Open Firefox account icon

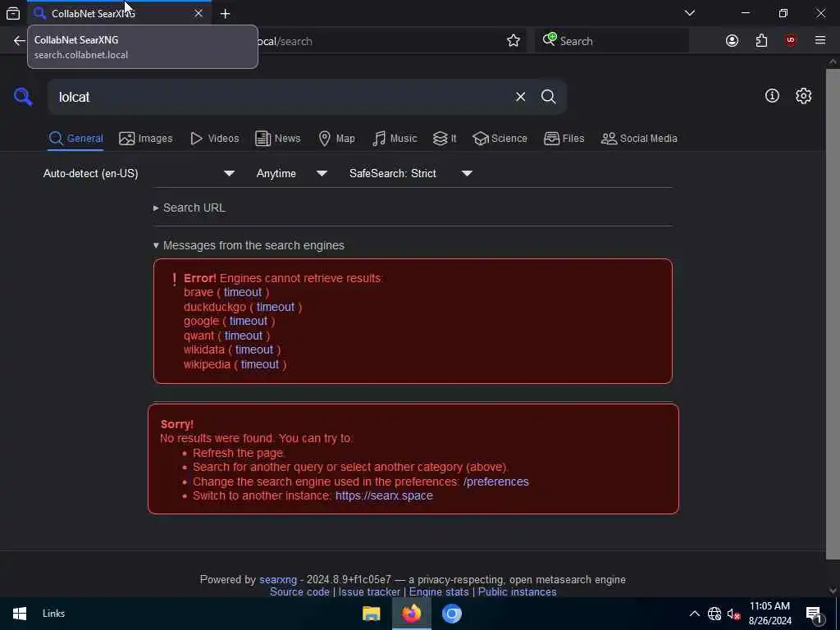[732, 41]
